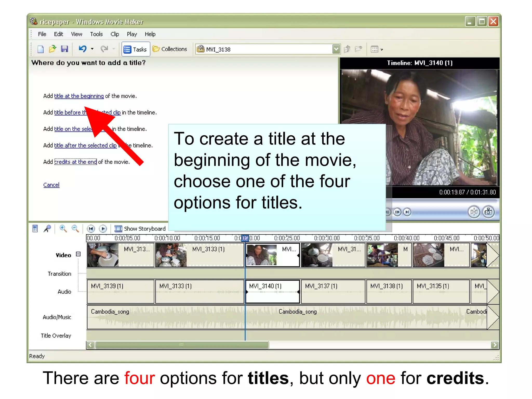Screen dimensions: 532x399
Task: Click the 0:00:30.00 ruler mark
Action: [x=327, y=238]
